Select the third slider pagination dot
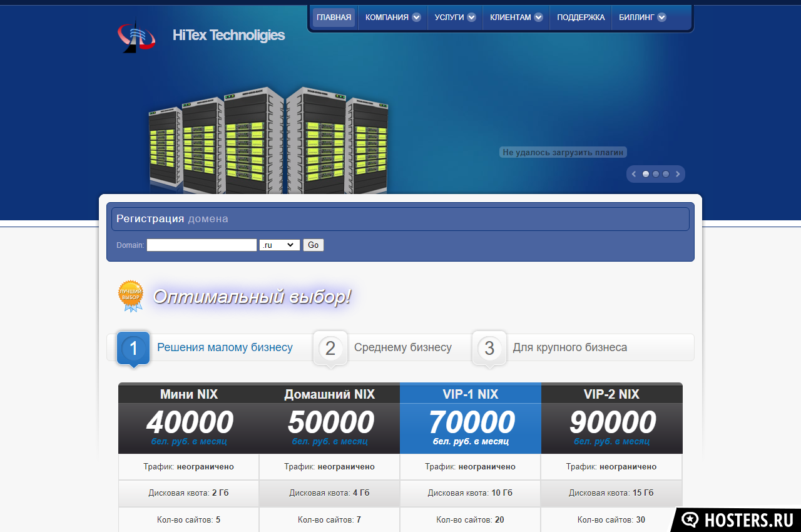Viewport: 801px width, 532px height. 666,174
